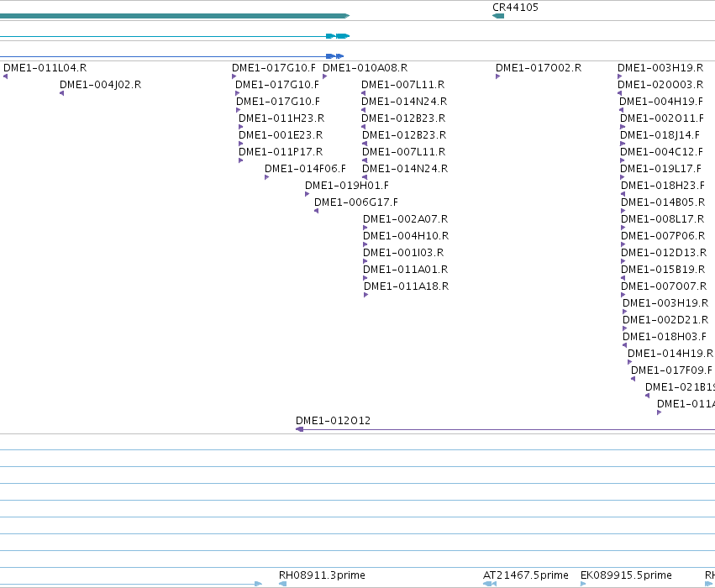The image size is (715, 588).
Task: Click the DME1-011A01.R label
Action: (405, 270)
